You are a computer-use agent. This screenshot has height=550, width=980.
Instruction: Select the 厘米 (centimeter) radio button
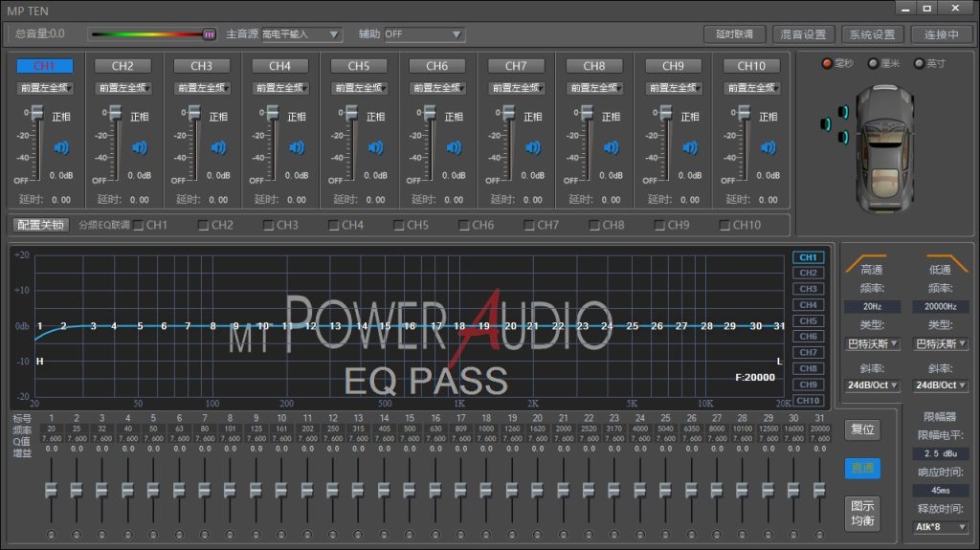click(873, 63)
